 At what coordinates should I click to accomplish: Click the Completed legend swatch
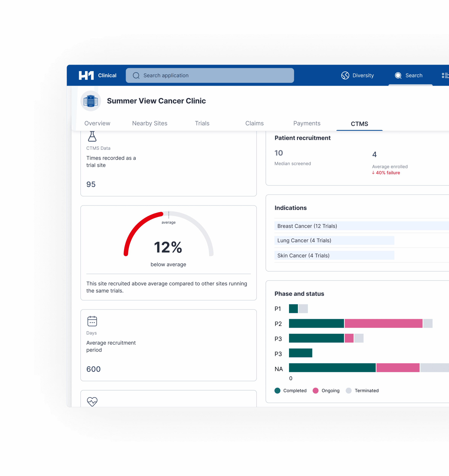pyautogui.click(x=277, y=390)
